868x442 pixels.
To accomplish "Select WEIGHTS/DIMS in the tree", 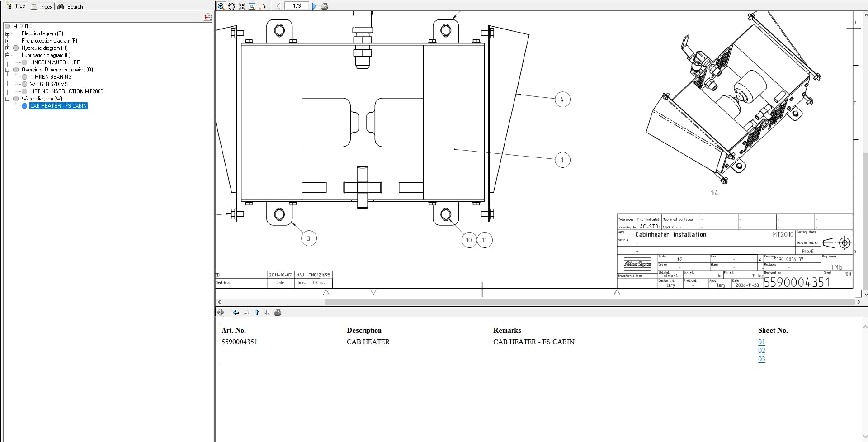I will (49, 84).
